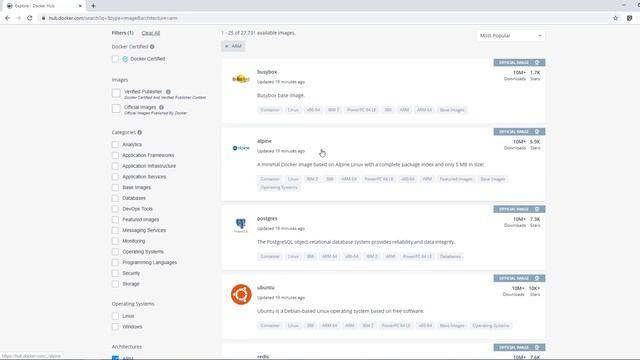Check the Operating Systems category

(116, 252)
